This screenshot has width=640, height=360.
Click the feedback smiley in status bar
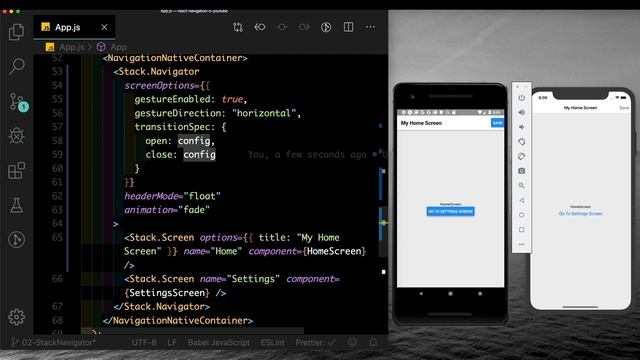[x=352, y=342]
